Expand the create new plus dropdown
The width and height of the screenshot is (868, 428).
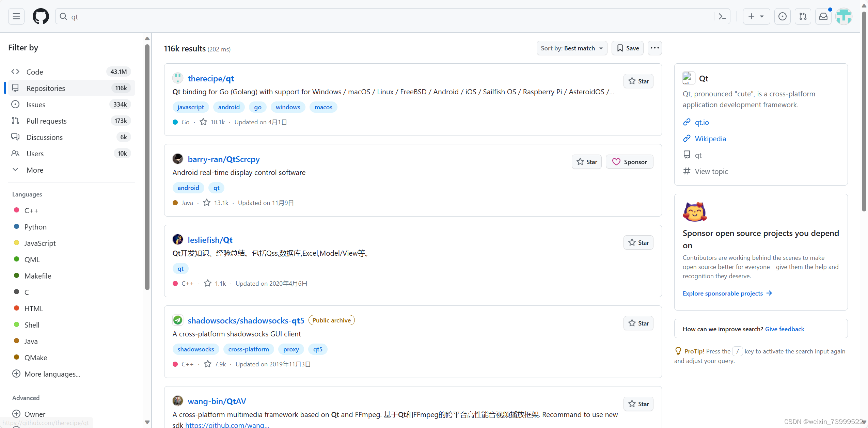click(x=756, y=16)
